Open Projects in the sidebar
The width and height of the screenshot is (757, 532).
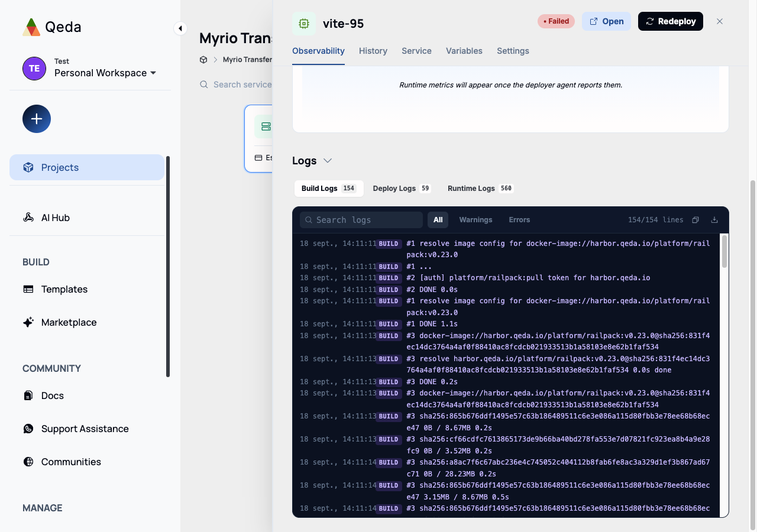pos(87,167)
